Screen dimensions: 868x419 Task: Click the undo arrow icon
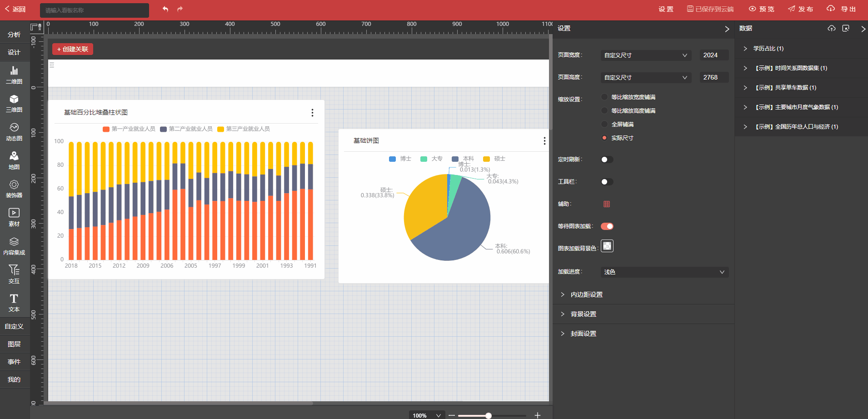(x=165, y=9)
